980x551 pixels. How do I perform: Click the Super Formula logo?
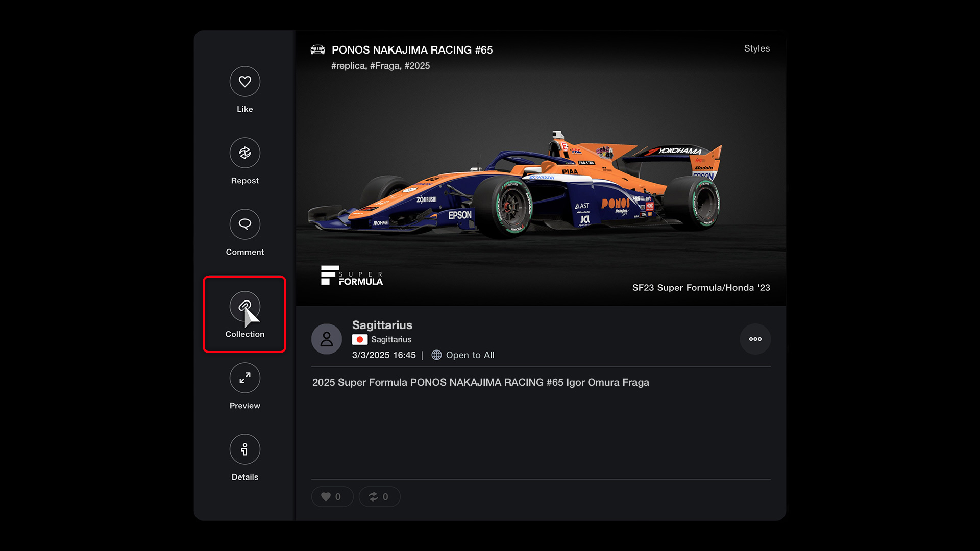pyautogui.click(x=352, y=275)
